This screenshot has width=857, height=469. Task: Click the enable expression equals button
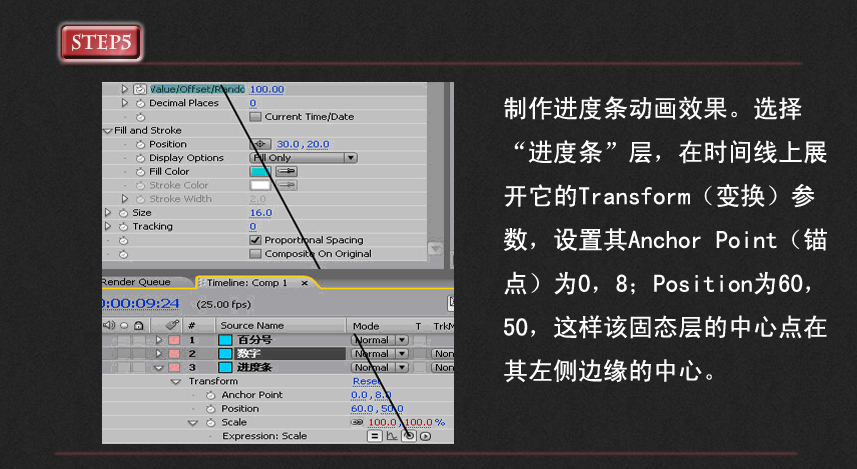pyautogui.click(x=374, y=436)
